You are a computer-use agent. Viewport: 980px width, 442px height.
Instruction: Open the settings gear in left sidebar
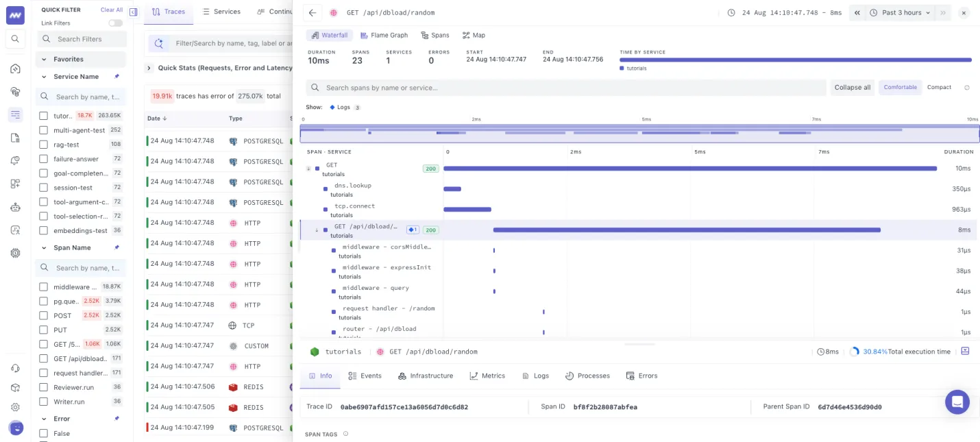click(15, 407)
